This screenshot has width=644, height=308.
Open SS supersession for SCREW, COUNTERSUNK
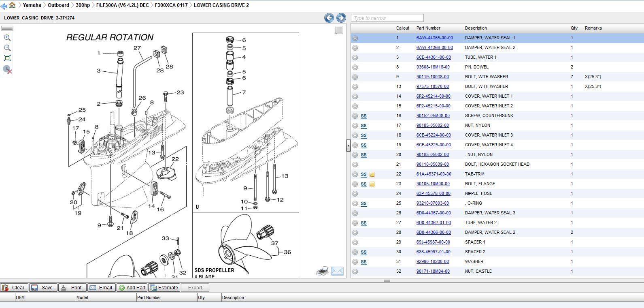(x=363, y=116)
